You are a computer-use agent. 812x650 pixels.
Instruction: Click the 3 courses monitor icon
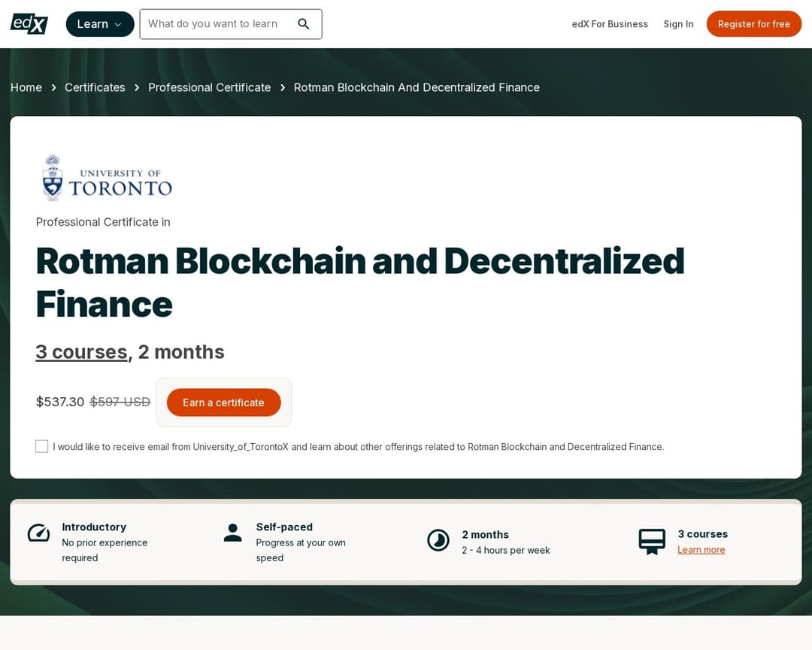tap(652, 540)
